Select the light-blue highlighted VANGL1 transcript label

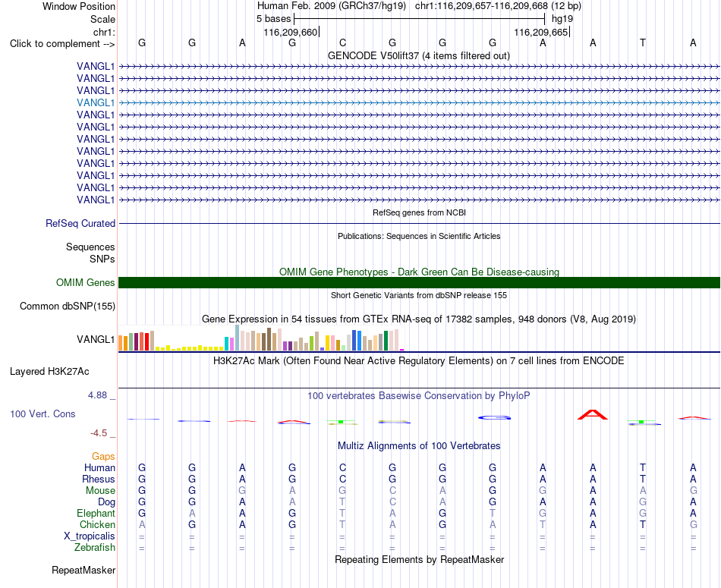[96, 102]
